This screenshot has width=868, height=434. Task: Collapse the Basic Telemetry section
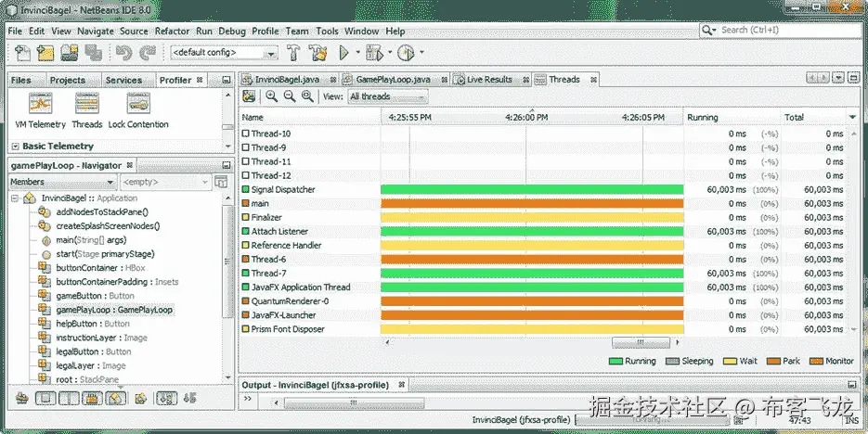(15, 147)
